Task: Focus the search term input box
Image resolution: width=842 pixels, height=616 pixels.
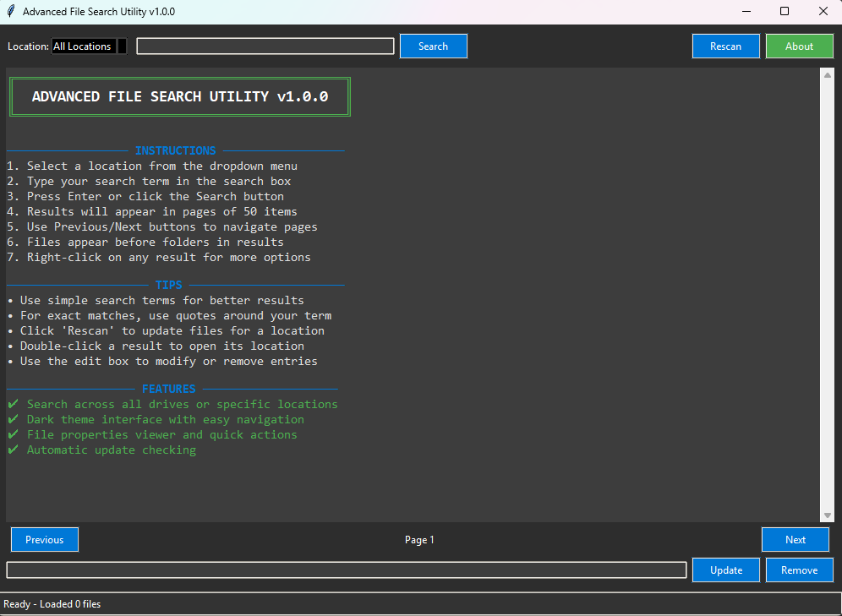Action: click(265, 46)
